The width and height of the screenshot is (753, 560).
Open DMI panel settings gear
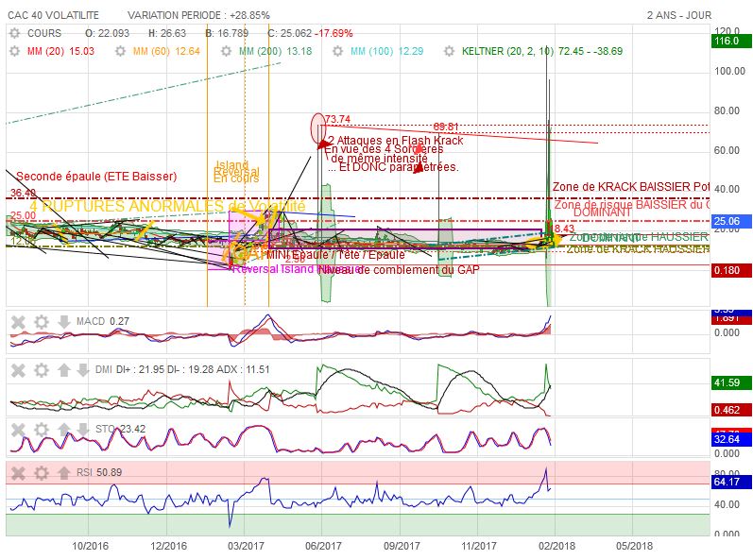42,370
